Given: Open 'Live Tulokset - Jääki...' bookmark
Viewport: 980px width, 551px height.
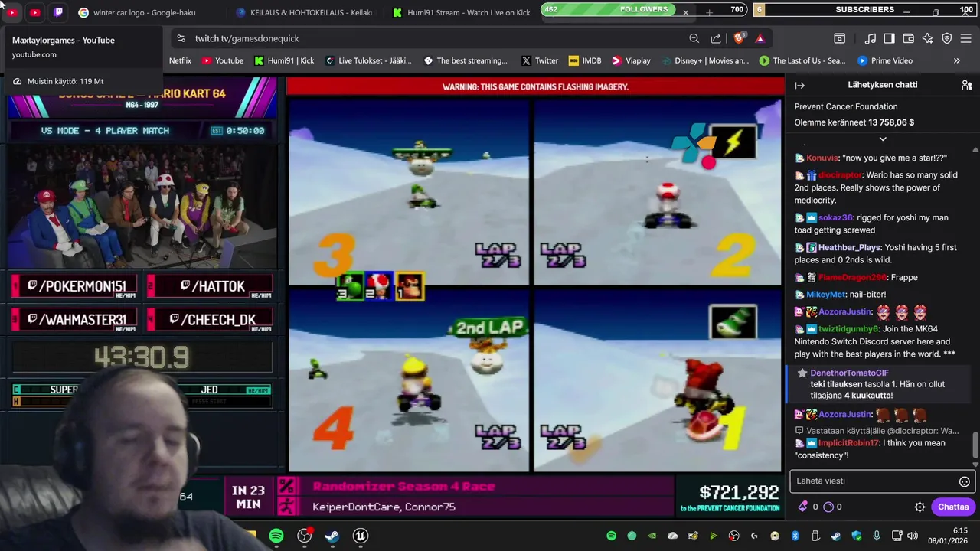Looking at the screenshot, I should coord(368,60).
